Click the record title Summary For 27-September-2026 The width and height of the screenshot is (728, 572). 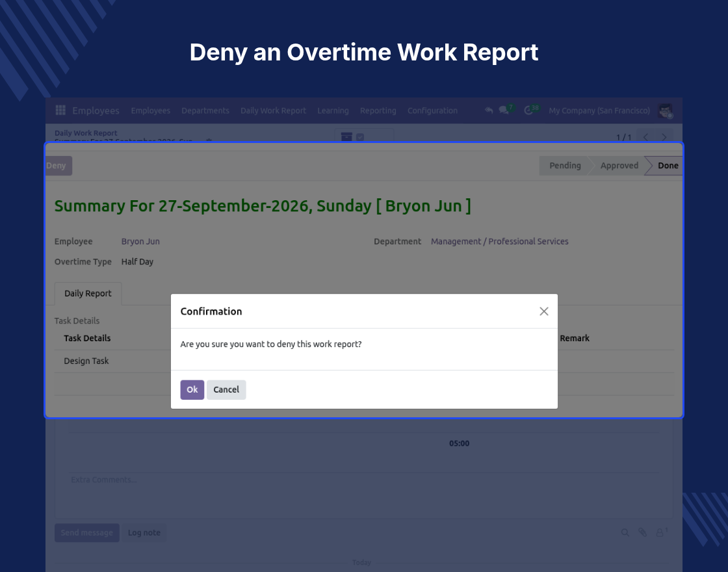[x=263, y=205]
